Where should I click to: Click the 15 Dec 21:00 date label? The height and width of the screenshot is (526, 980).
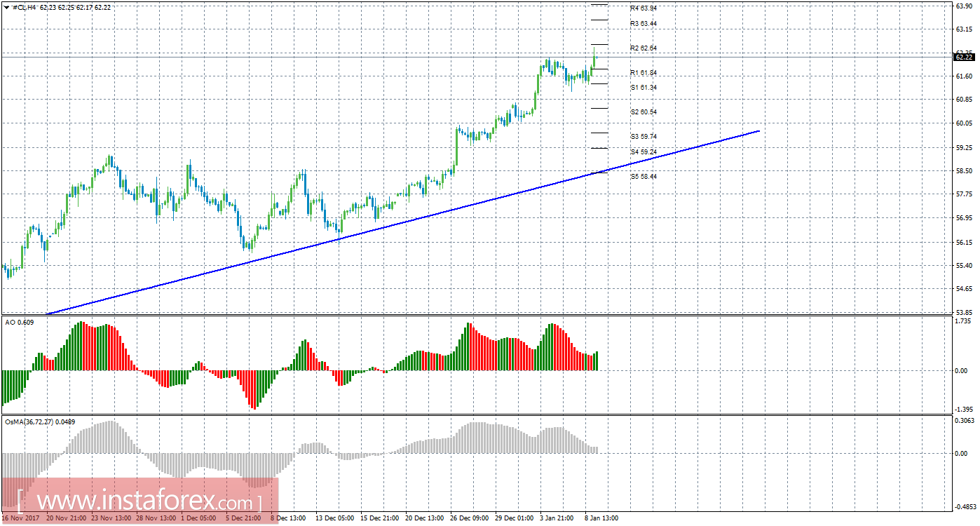pyautogui.click(x=381, y=518)
